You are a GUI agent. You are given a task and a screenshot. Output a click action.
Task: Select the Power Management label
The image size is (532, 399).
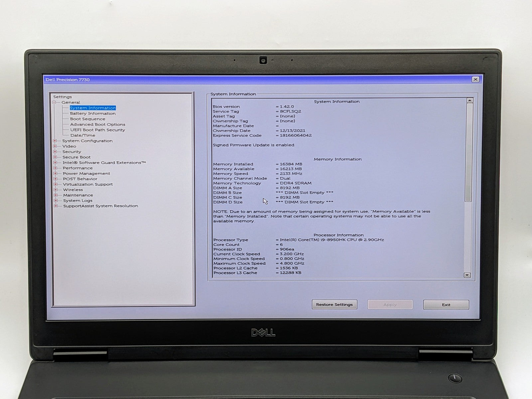pos(86,174)
